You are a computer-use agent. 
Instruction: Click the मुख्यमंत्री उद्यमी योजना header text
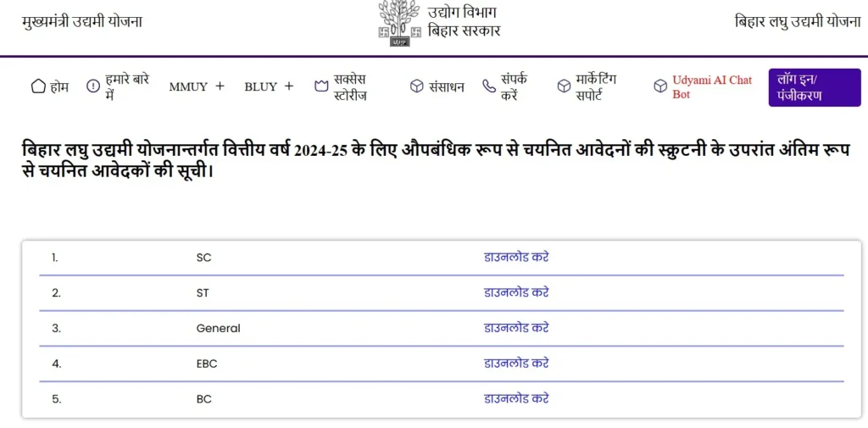[x=82, y=21]
